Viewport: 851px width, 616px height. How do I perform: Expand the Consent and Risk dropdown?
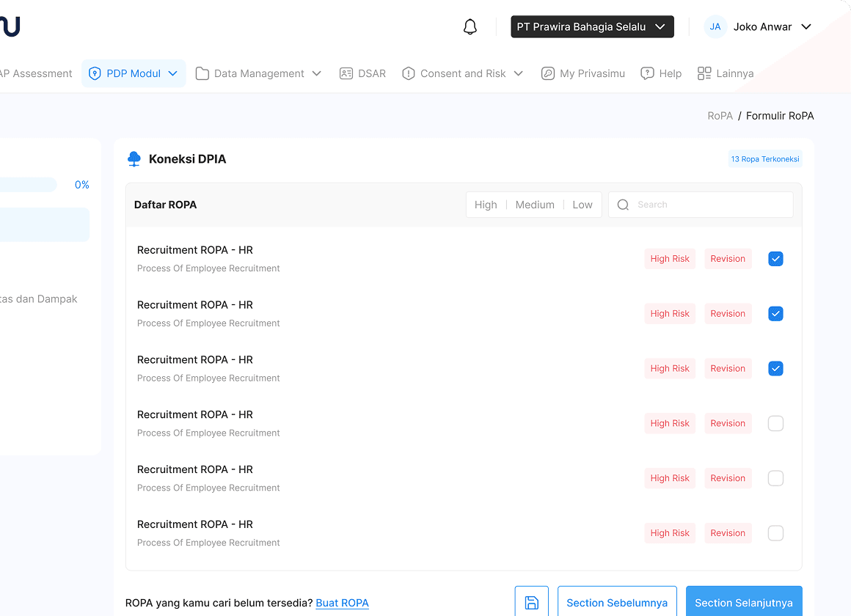518,73
